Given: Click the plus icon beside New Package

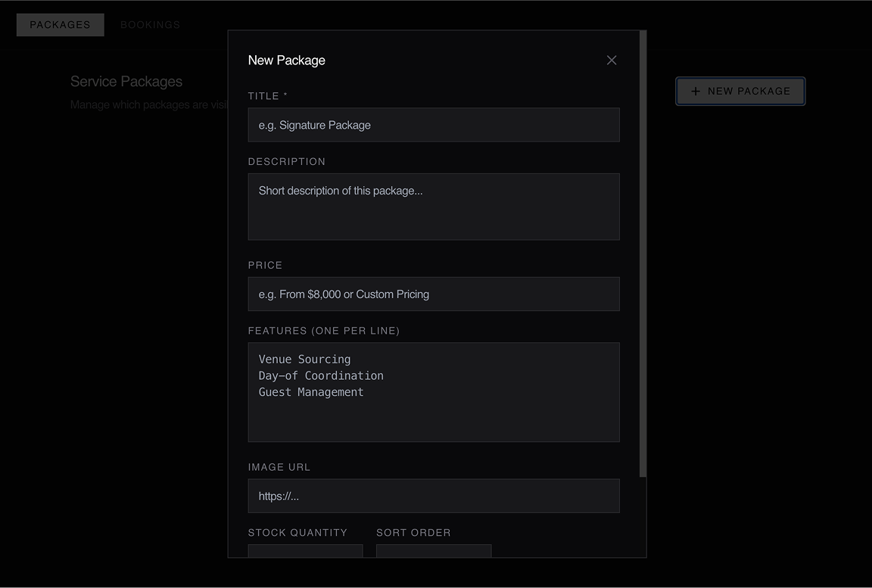Looking at the screenshot, I should pos(696,92).
